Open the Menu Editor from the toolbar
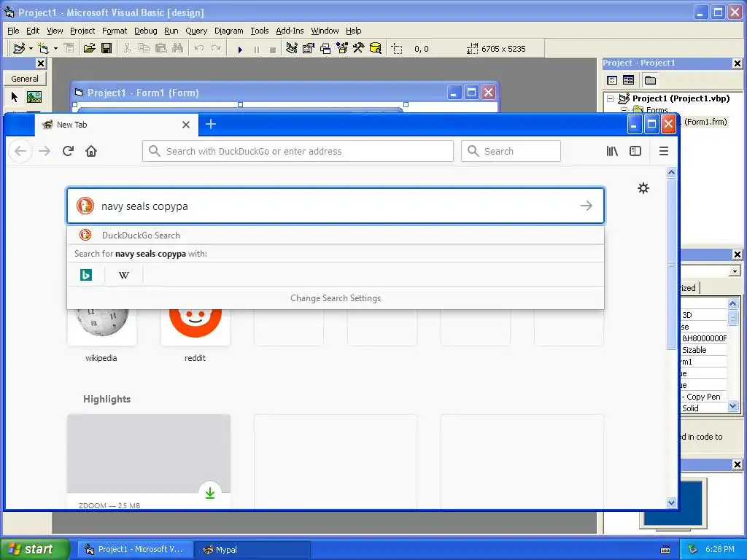Screen dimensions: 747x560 (x=69, y=49)
